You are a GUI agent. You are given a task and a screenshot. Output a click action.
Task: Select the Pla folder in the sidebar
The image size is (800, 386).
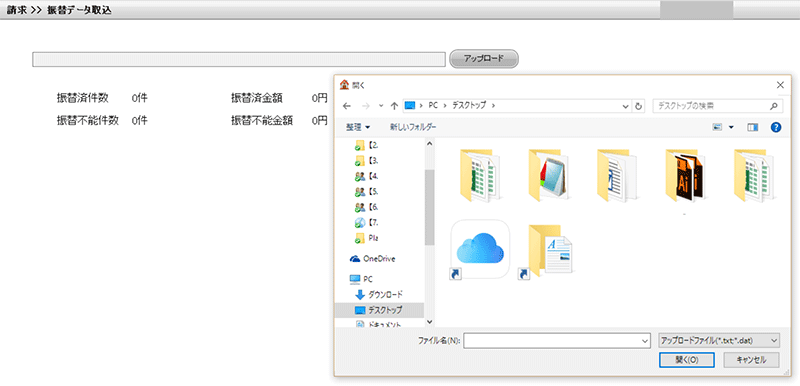click(x=367, y=238)
